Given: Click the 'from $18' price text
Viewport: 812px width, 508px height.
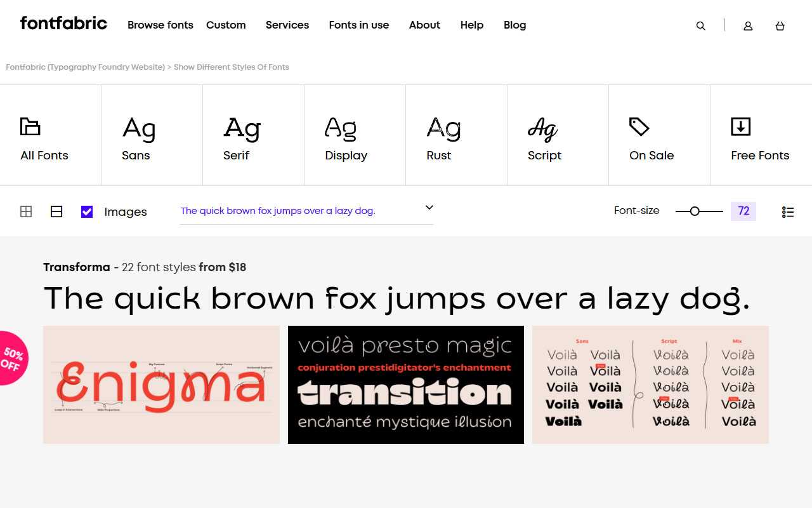Looking at the screenshot, I should tap(222, 267).
